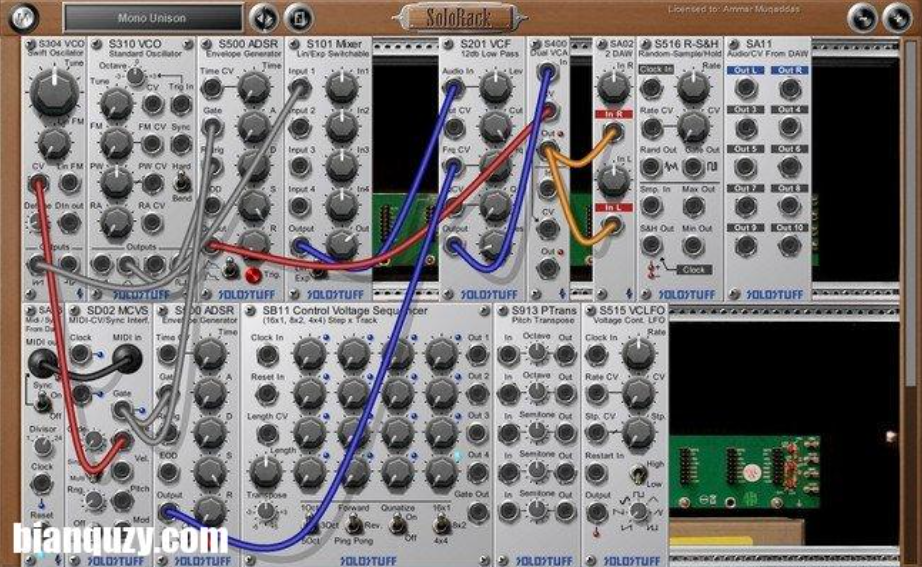
Task: Click the Rand Out jack on S516 R-S&H
Action: (x=652, y=168)
